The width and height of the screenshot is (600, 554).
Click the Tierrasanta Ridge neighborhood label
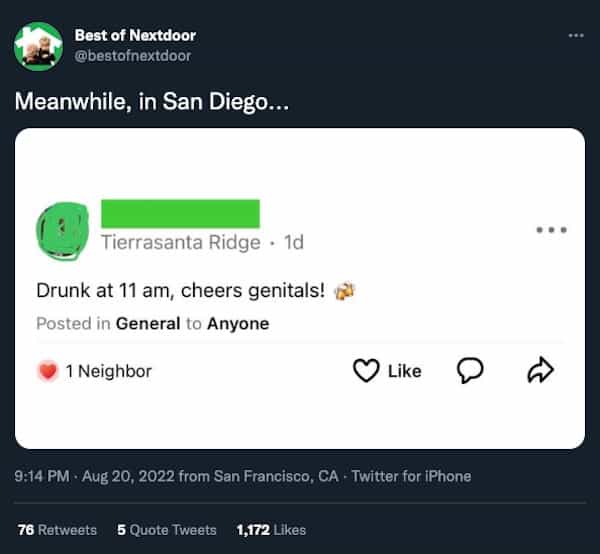point(180,242)
